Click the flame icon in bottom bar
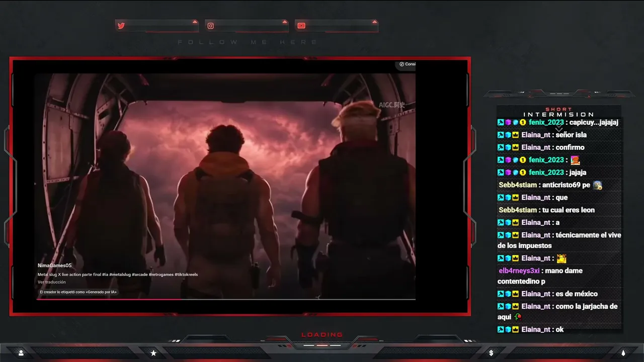Viewport: 644px width, 362px height. [x=623, y=353]
